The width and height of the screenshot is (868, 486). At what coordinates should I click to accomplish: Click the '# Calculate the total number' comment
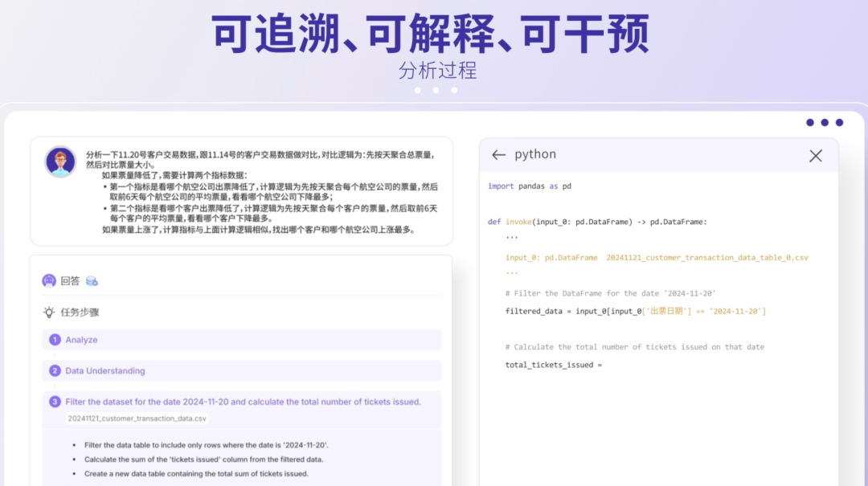click(x=634, y=347)
